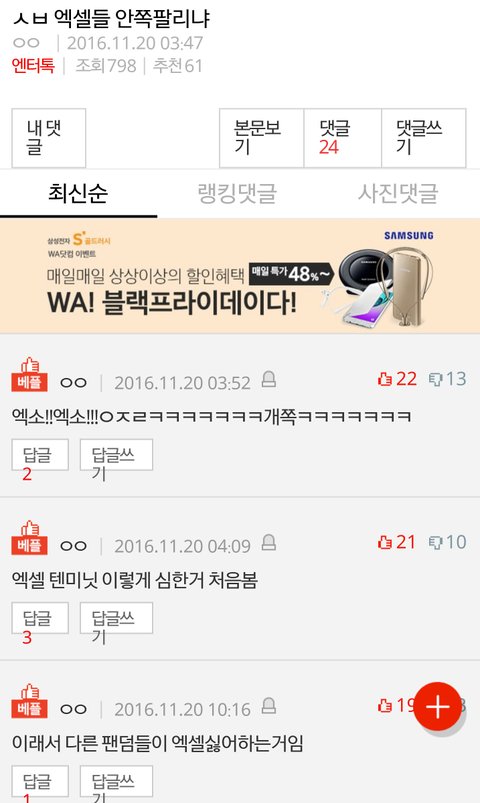The width and height of the screenshot is (480, 803).
Task: Click the 댓글쓰기 button
Action: coord(424,138)
